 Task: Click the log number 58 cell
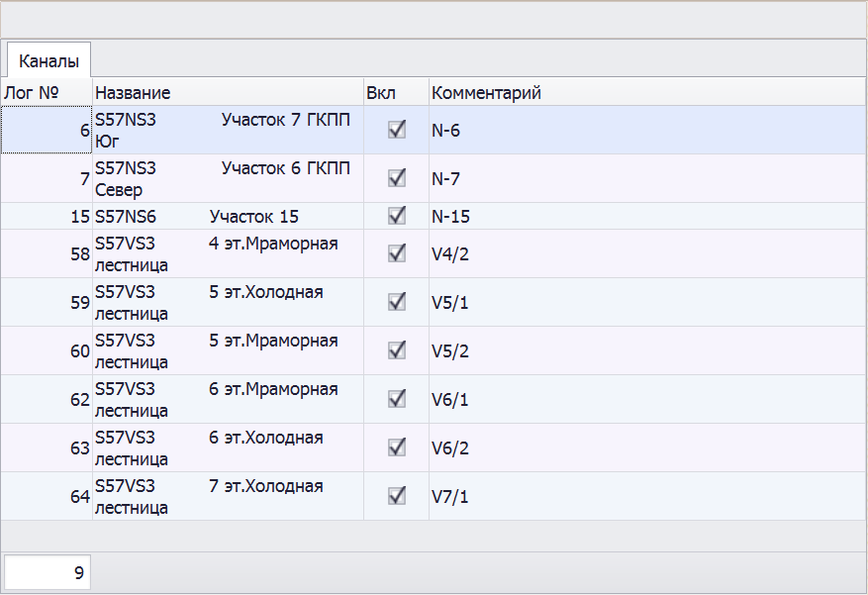[47, 254]
